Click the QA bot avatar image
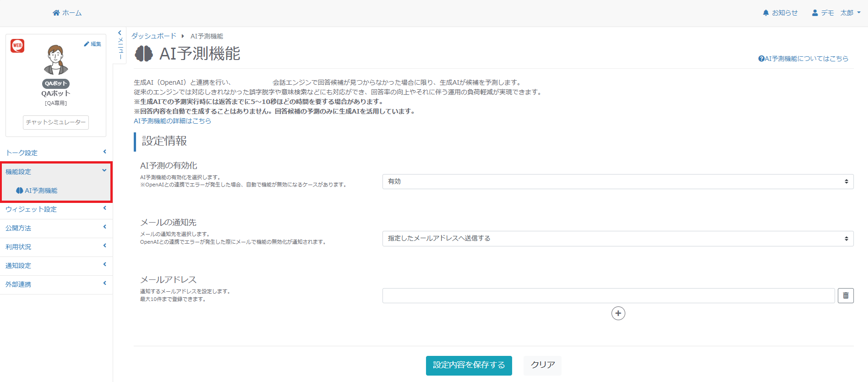Screen dimensions: 868x382 [x=56, y=60]
